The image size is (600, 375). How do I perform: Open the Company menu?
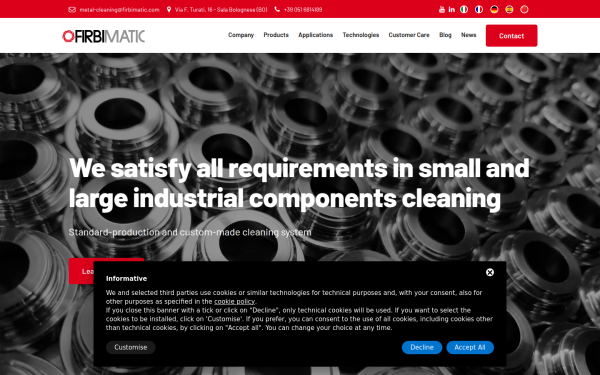click(x=241, y=35)
